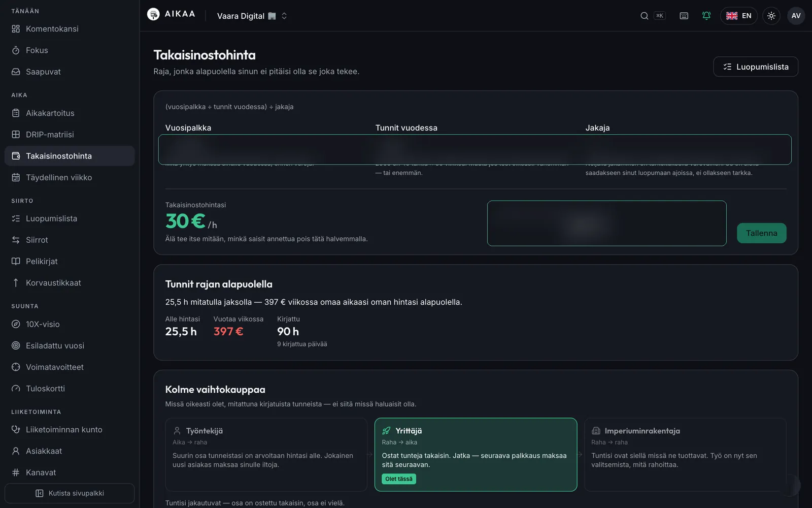Toggle the light/dark theme sun button

(x=771, y=16)
